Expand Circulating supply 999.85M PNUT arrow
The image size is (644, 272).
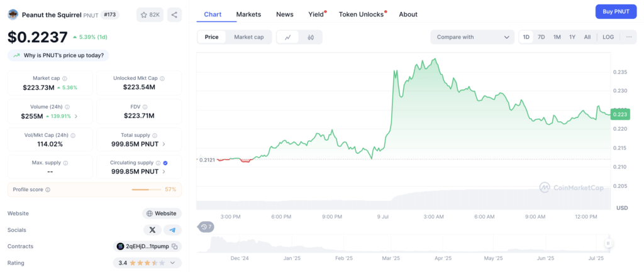tap(164, 171)
